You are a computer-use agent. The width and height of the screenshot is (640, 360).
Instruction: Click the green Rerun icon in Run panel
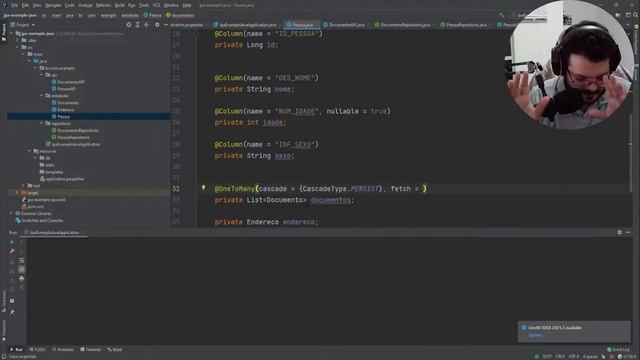12,242
